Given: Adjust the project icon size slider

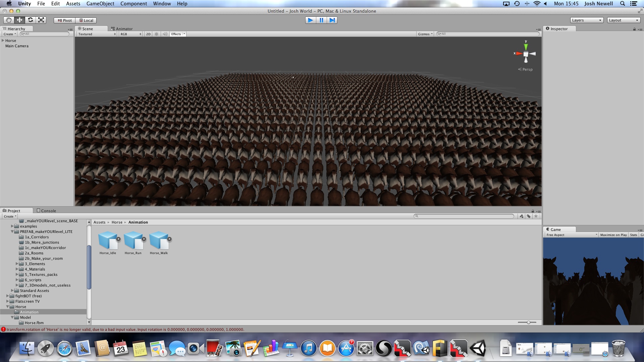Looking at the screenshot, I should click(528, 322).
